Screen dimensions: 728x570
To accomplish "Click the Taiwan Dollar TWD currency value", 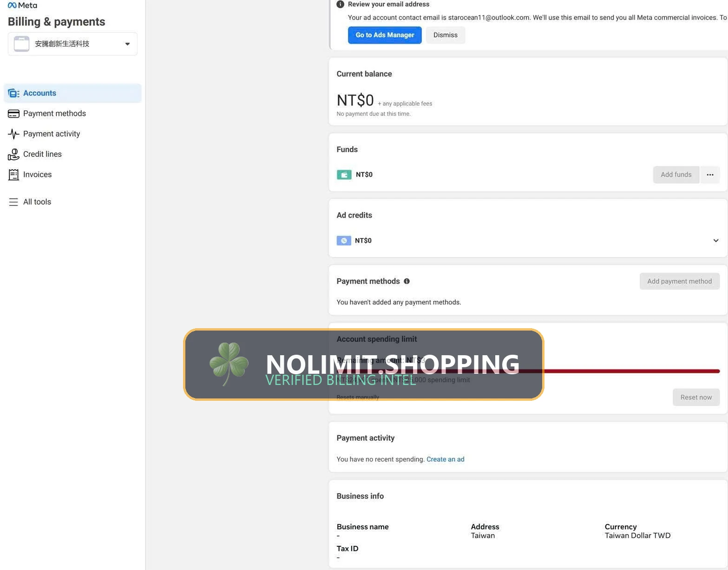I will [x=637, y=536].
